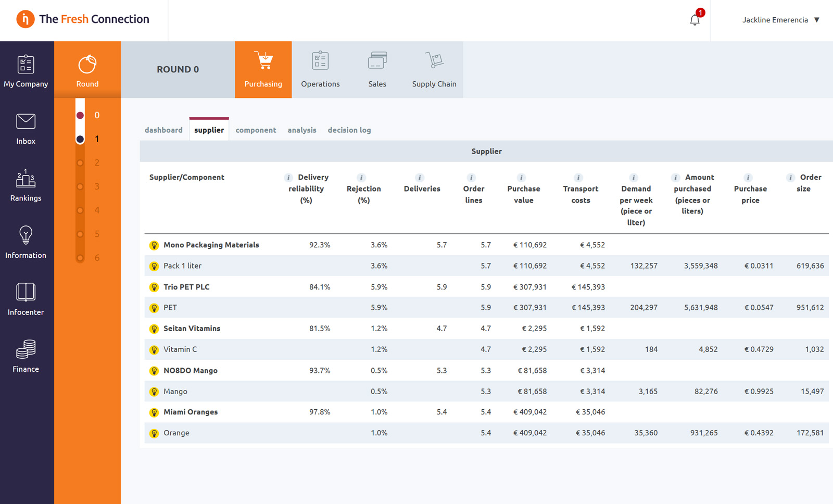The width and height of the screenshot is (833, 504).
Task: Click lightbulb beside Seitan Vitamins
Action: tap(154, 329)
